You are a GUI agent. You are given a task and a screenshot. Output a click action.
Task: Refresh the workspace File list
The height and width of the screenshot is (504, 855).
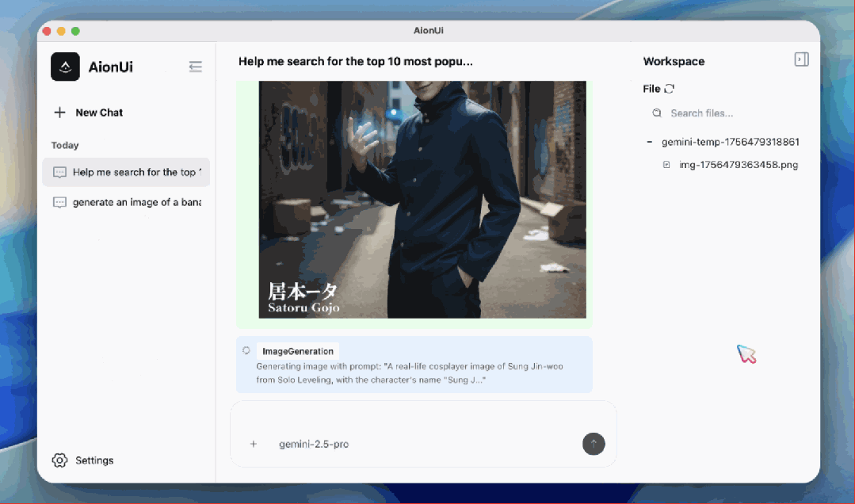click(x=670, y=89)
